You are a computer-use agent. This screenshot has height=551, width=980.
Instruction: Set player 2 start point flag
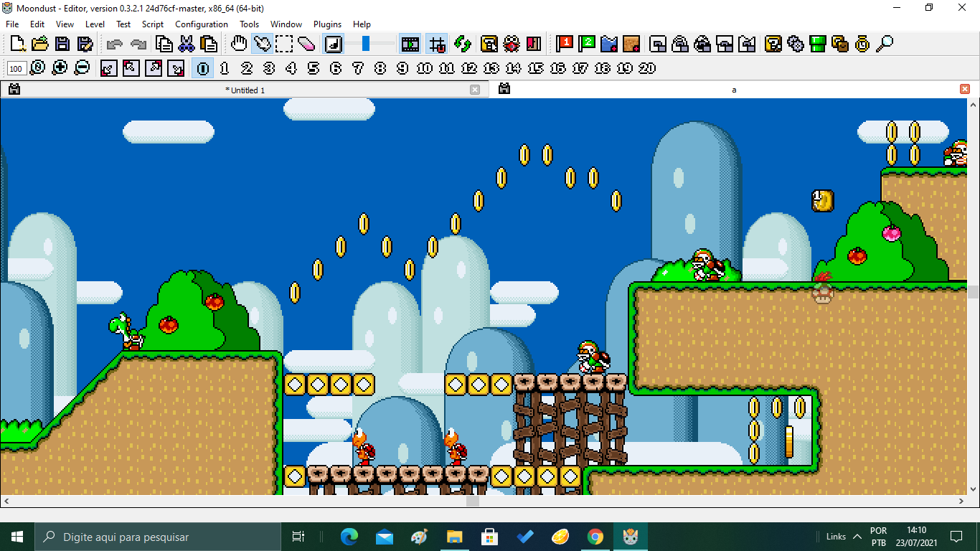tap(587, 44)
